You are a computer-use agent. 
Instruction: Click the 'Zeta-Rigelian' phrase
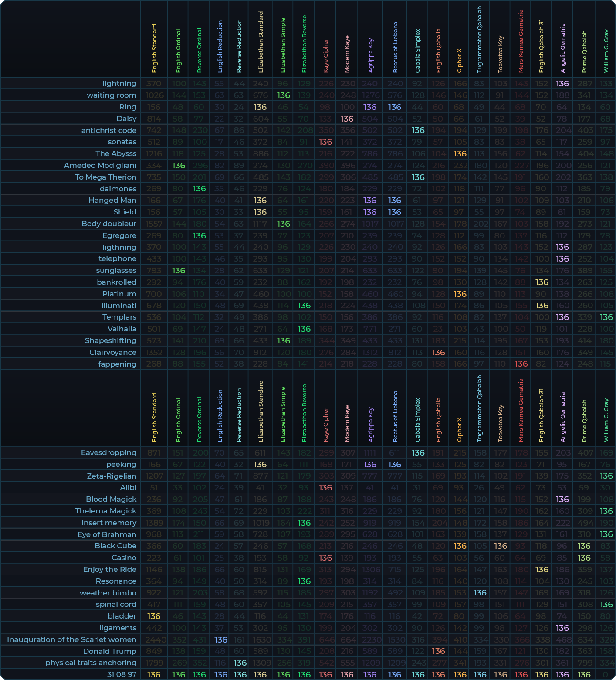click(112, 476)
